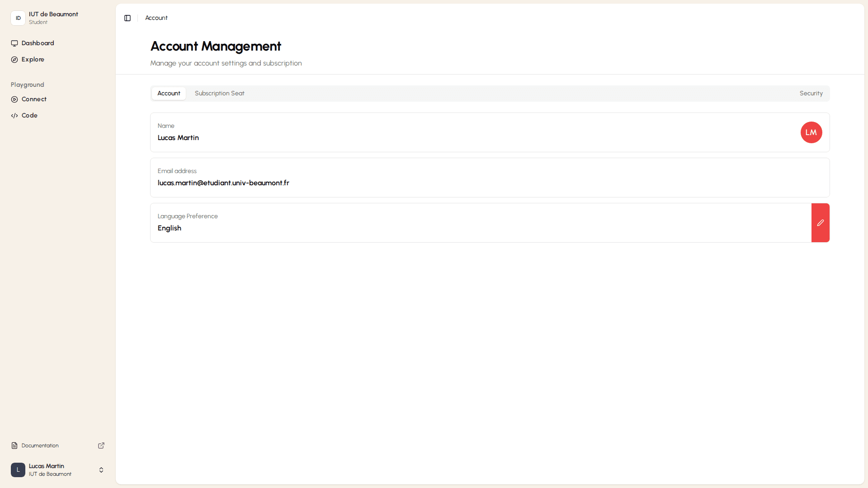Open Code under Playground
Image resolution: width=868 pixels, height=488 pixels.
click(x=58, y=116)
